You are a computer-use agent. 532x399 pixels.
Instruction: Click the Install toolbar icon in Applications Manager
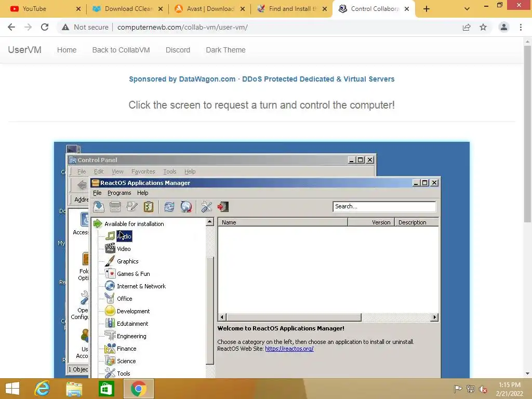tap(98, 207)
